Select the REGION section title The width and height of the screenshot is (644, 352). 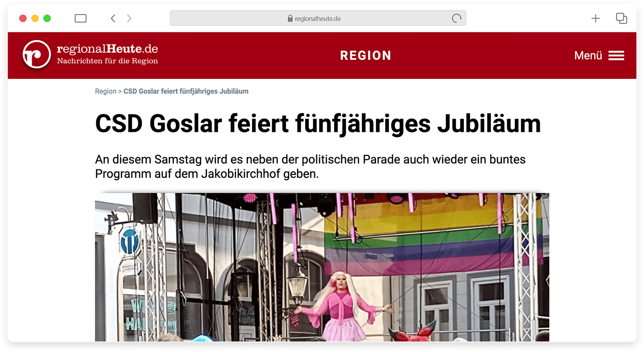(365, 56)
